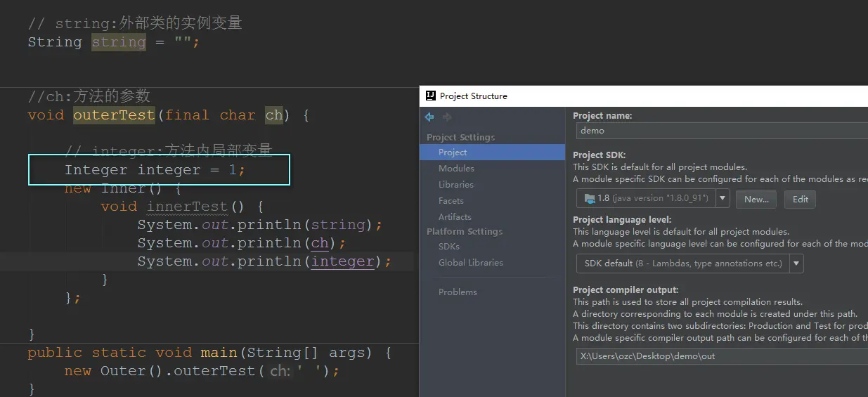Screen dimensions: 868x397
Task: Click the back navigation arrow icon
Action: pyautogui.click(x=429, y=117)
